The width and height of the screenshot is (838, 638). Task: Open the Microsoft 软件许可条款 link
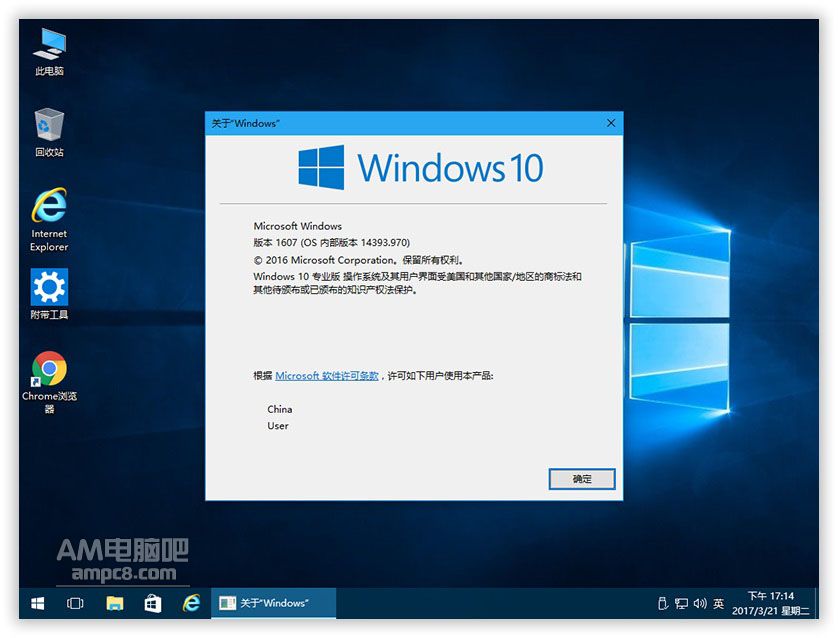pyautogui.click(x=327, y=376)
